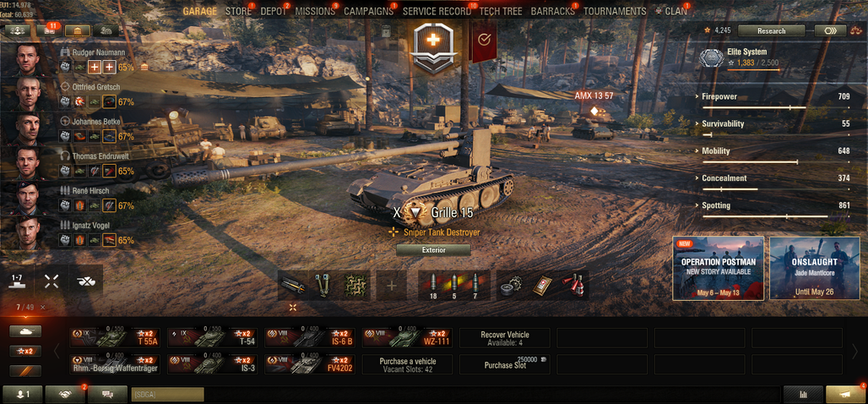Select the fire extinguisher consumable slot
Screen dimensions: 868x404
[573, 285]
